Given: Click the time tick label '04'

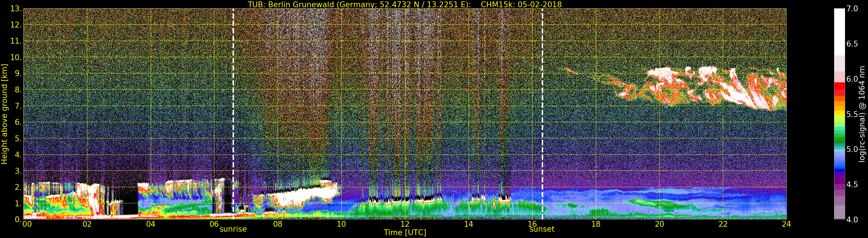Looking at the screenshot, I should (151, 224).
